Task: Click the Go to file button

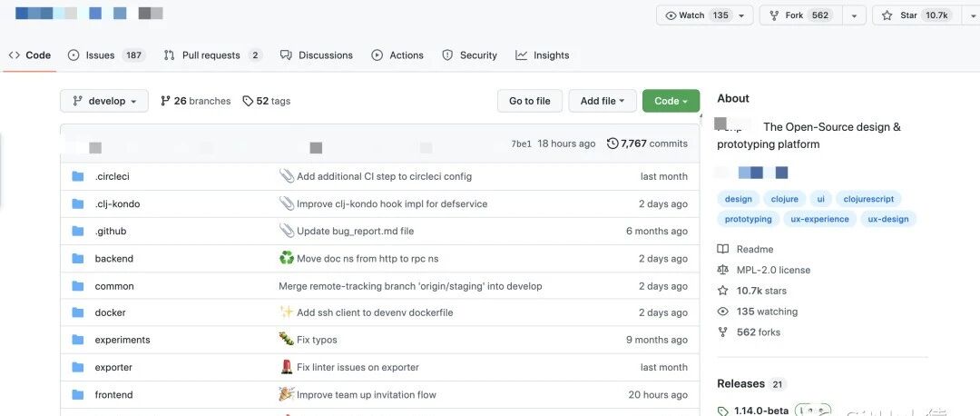Action: (x=530, y=101)
